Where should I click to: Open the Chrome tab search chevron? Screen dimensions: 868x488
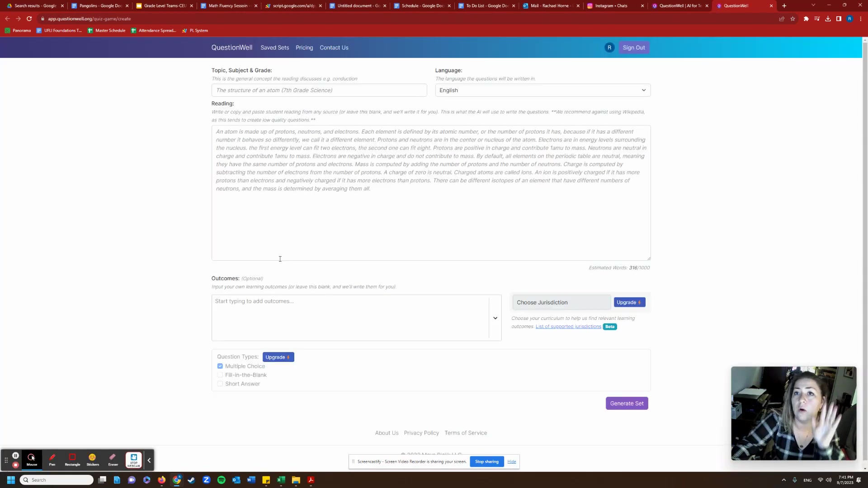813,5
